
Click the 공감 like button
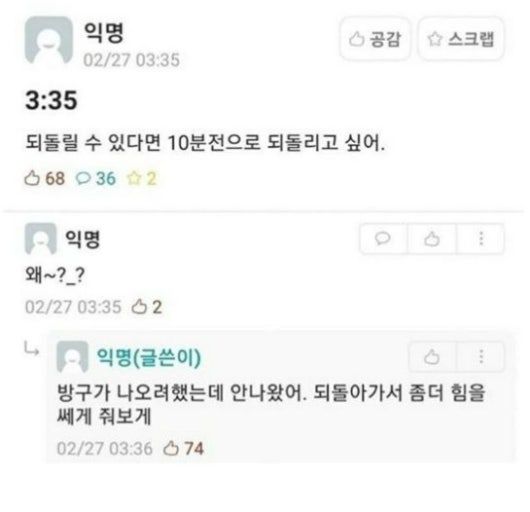[x=375, y=39]
